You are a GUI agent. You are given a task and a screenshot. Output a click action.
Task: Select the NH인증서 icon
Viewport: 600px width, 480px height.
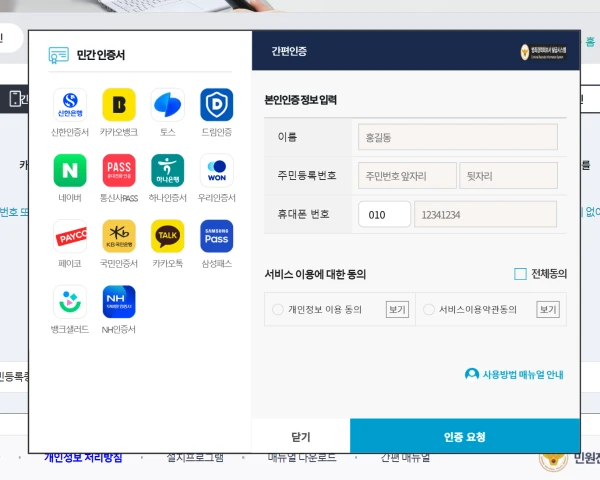coord(119,302)
